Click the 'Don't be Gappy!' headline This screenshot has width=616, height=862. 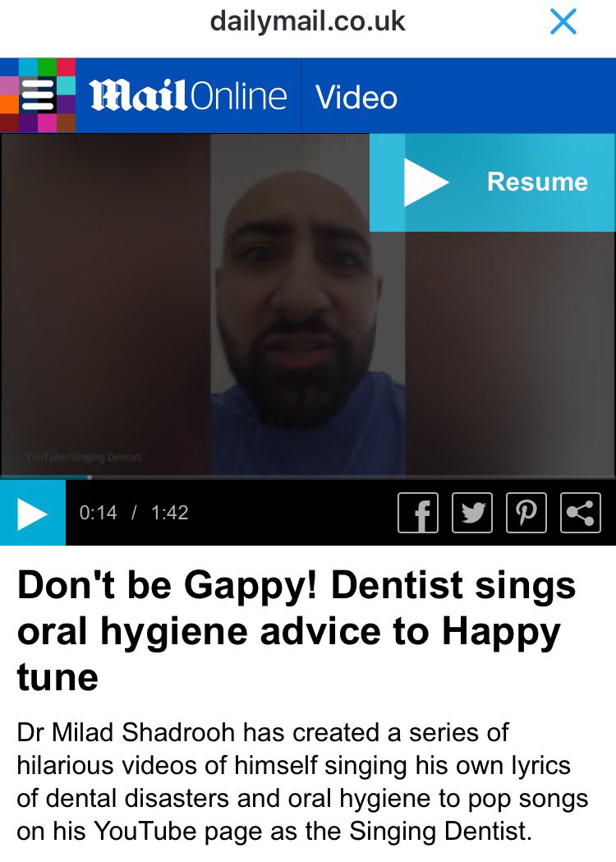tap(297, 630)
